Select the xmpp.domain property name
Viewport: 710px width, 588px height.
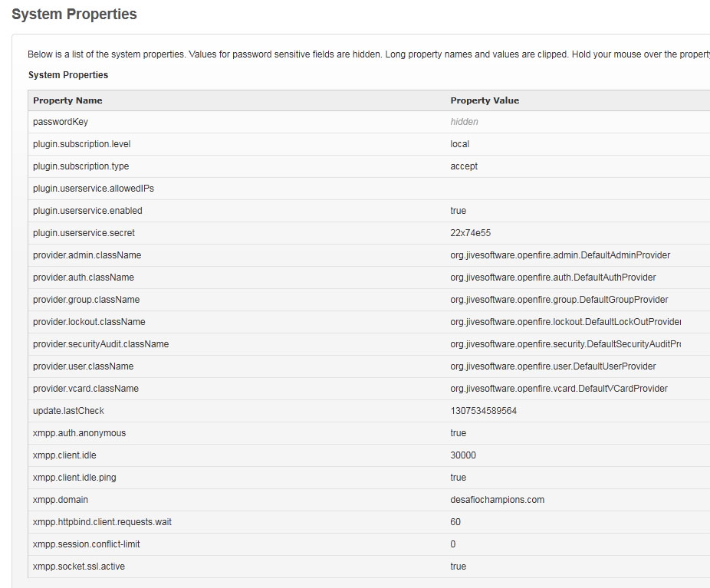point(61,499)
